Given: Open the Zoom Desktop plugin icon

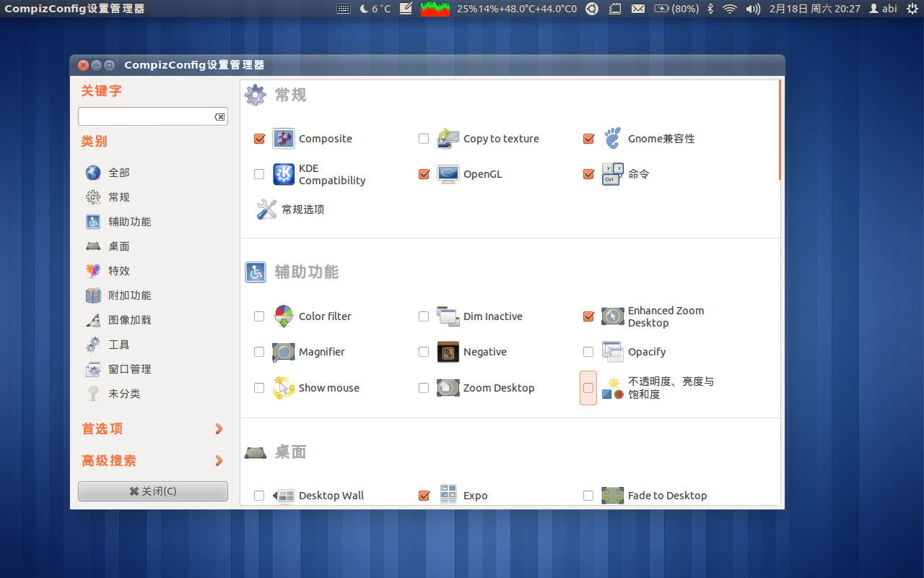Looking at the screenshot, I should 448,388.
